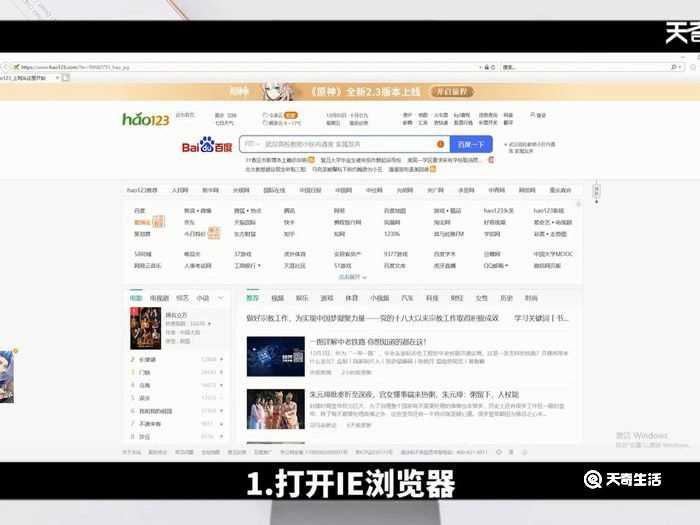Image resolution: width=700 pixels, height=525 pixels.
Task: Open the 淘宝网 site link
Action: pyautogui.click(x=442, y=222)
